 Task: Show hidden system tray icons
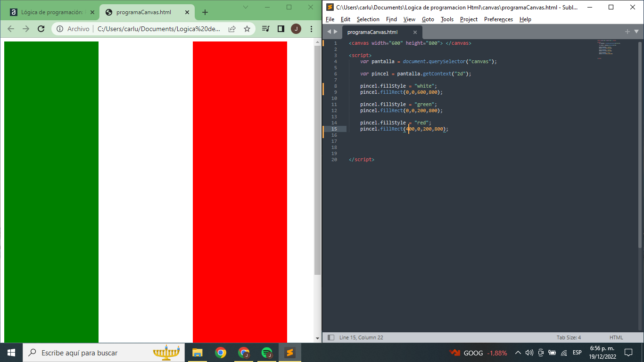pyautogui.click(x=518, y=353)
